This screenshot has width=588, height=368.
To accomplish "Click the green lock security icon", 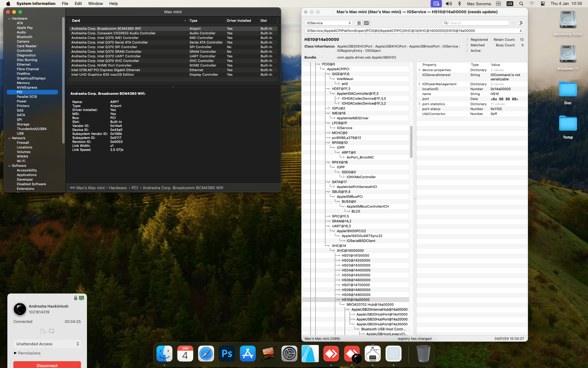I will pos(76,298).
